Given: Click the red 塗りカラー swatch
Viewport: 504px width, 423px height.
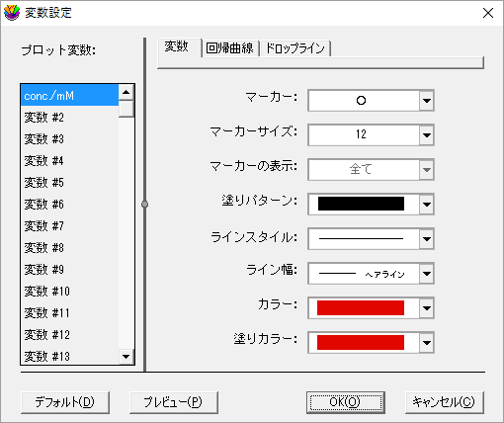Looking at the screenshot, I should [x=361, y=343].
